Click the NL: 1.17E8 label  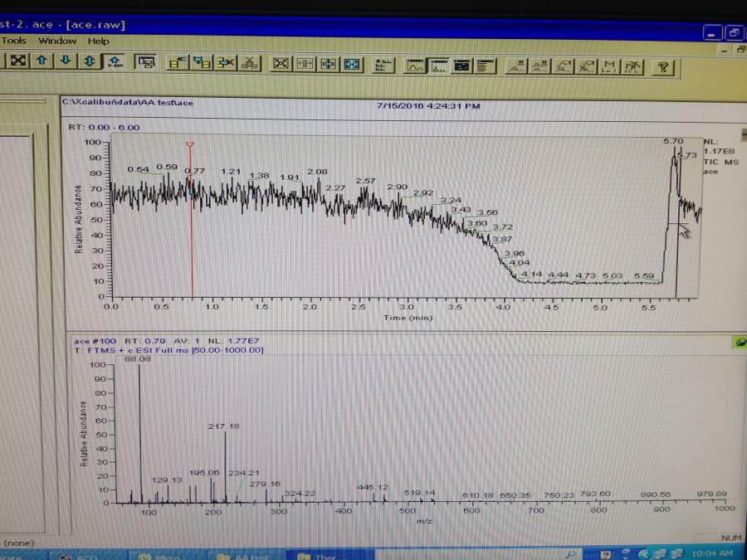click(719, 146)
